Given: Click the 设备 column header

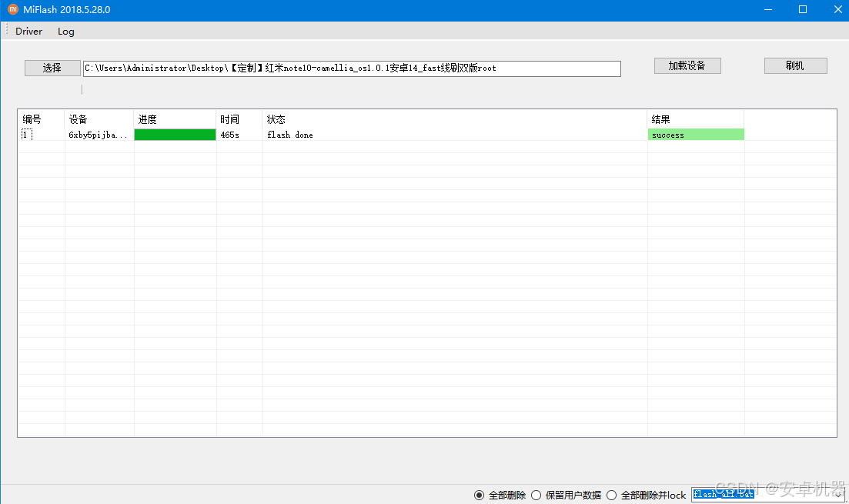Looking at the screenshot, I should pos(99,119).
